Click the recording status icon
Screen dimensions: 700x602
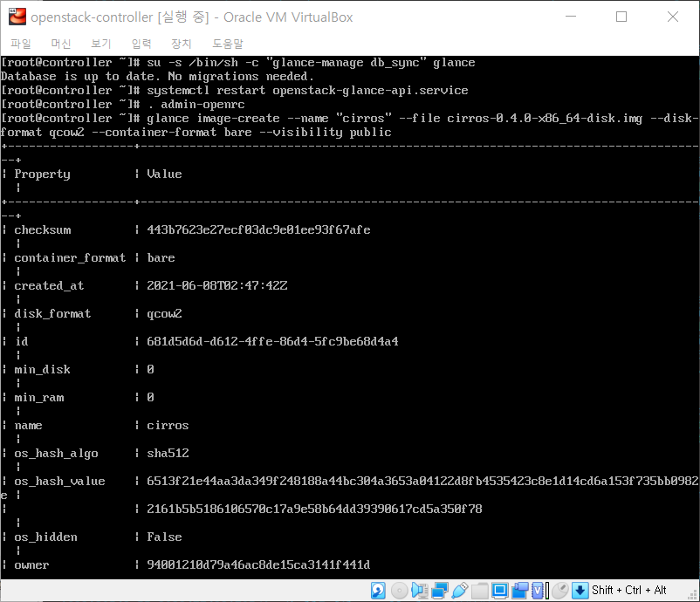click(520, 591)
